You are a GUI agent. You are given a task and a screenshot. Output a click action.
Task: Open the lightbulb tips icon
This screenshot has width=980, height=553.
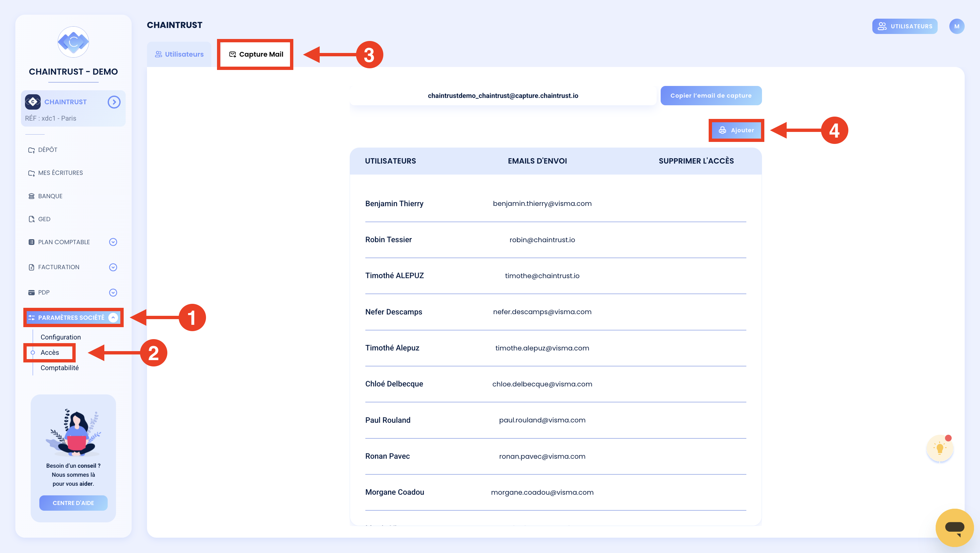[x=940, y=448]
